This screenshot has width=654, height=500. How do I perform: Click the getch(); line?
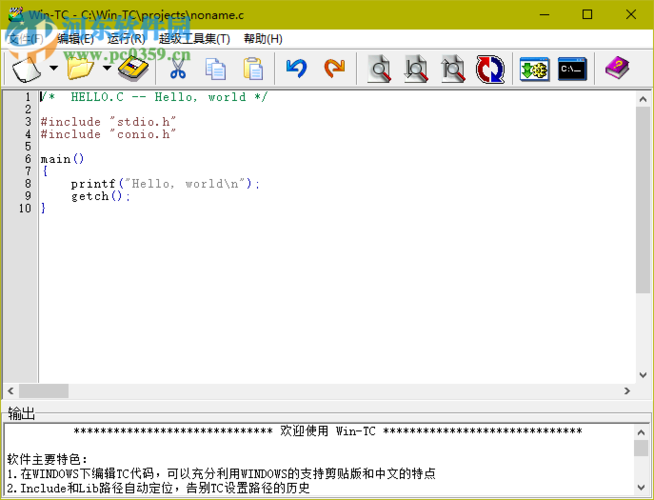click(101, 196)
